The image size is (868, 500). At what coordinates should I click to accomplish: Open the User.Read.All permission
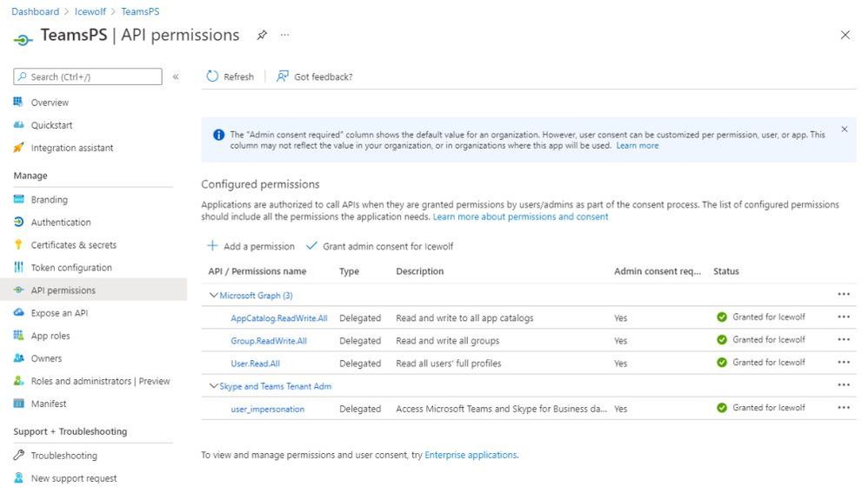(x=255, y=363)
